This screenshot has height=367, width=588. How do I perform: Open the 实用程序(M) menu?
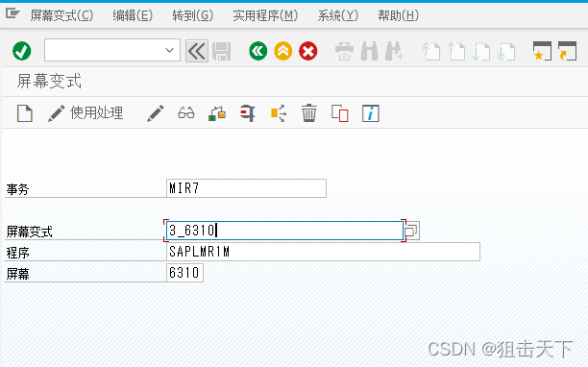265,15
